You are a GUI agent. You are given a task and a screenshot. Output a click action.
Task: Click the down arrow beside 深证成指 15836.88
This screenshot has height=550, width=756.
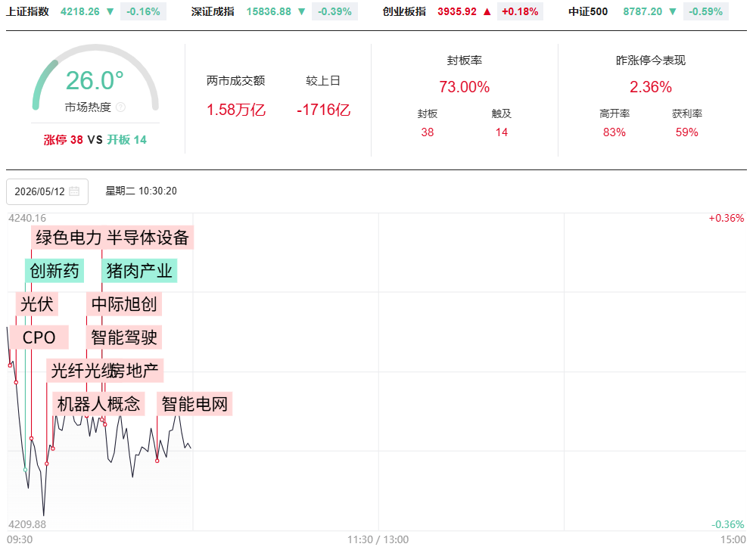coord(302,11)
